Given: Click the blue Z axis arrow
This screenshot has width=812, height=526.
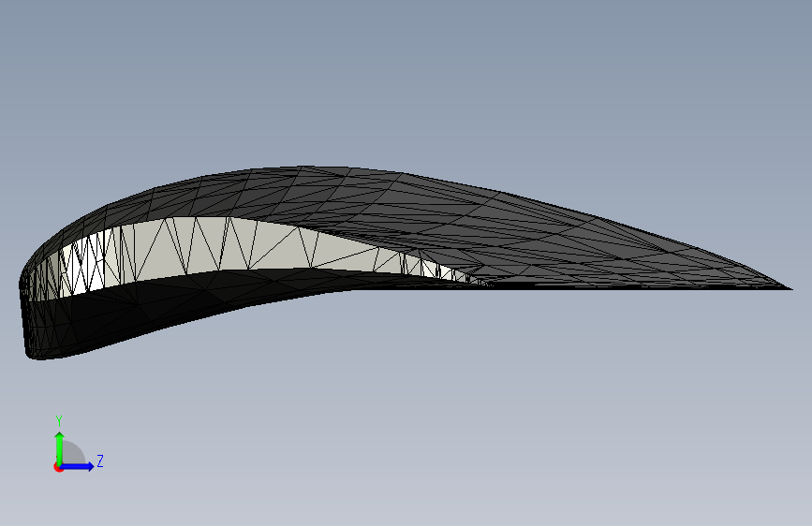Looking at the screenshot, I should [x=78, y=466].
